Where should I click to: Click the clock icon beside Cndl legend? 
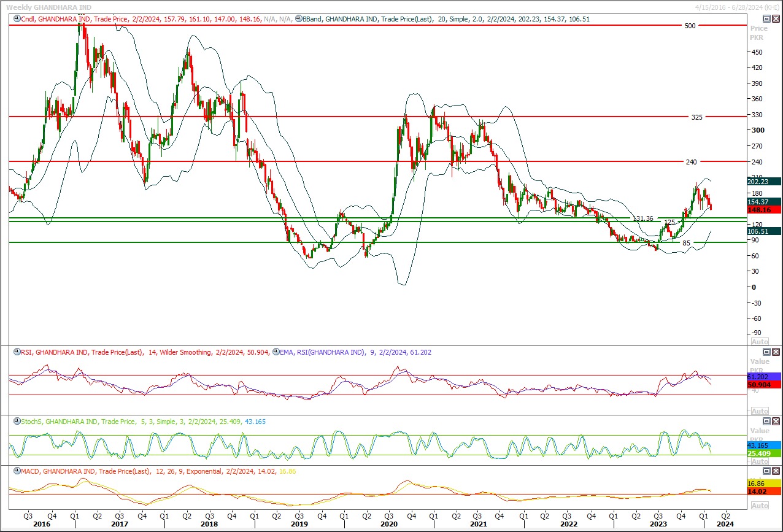click(16, 19)
